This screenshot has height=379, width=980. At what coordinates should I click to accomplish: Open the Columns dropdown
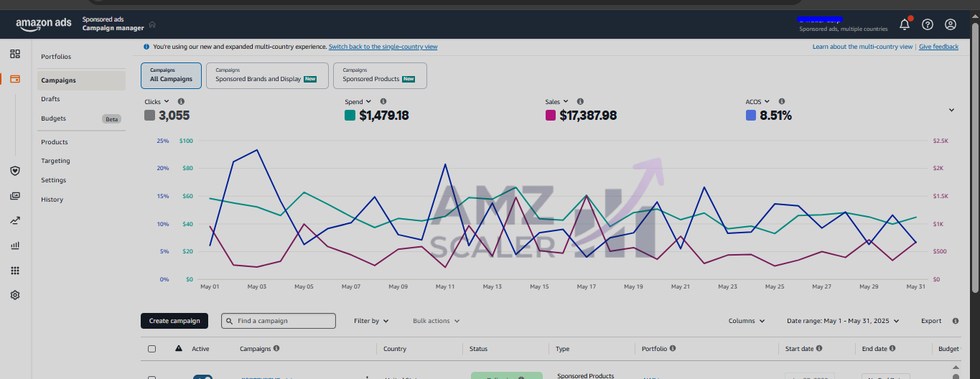[747, 321]
